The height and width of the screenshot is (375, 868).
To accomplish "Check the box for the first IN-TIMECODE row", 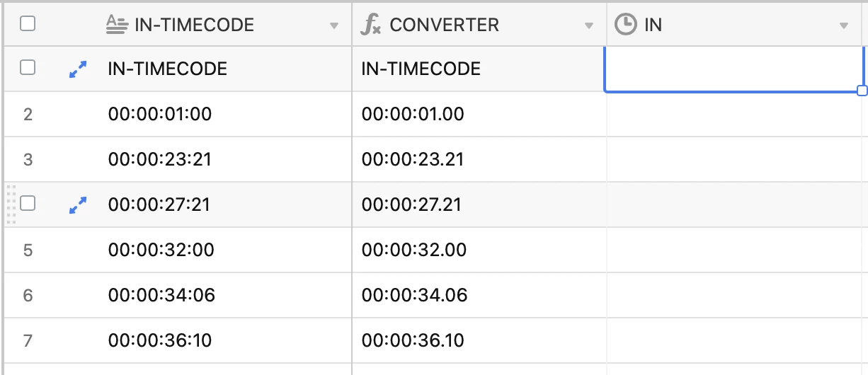I will pos(28,68).
